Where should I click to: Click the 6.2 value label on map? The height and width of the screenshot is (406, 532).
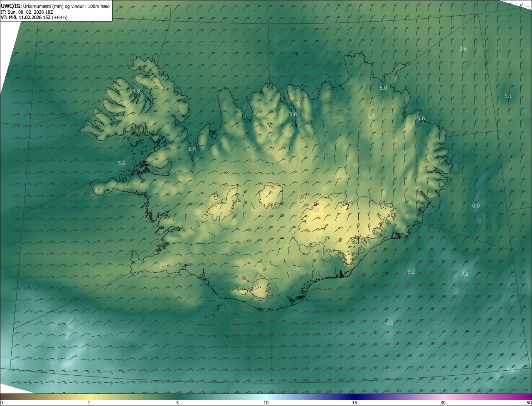click(411, 272)
